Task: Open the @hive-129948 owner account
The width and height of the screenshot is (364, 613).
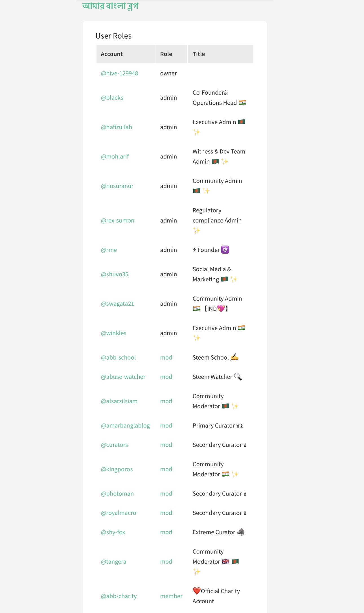Action: [x=119, y=73]
